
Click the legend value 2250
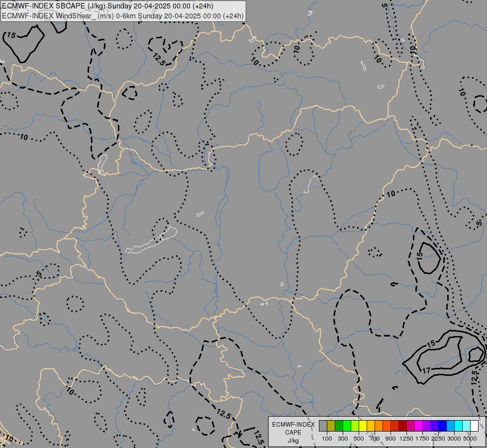pos(438,439)
